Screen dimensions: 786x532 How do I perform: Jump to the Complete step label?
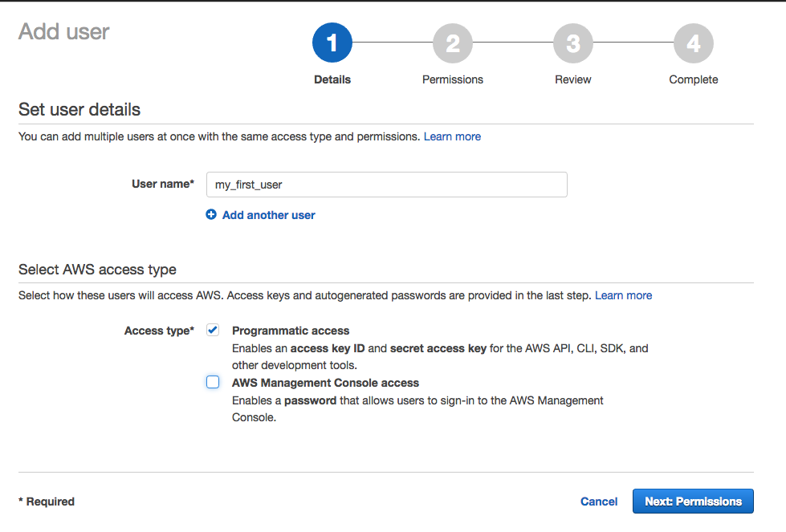694,79
